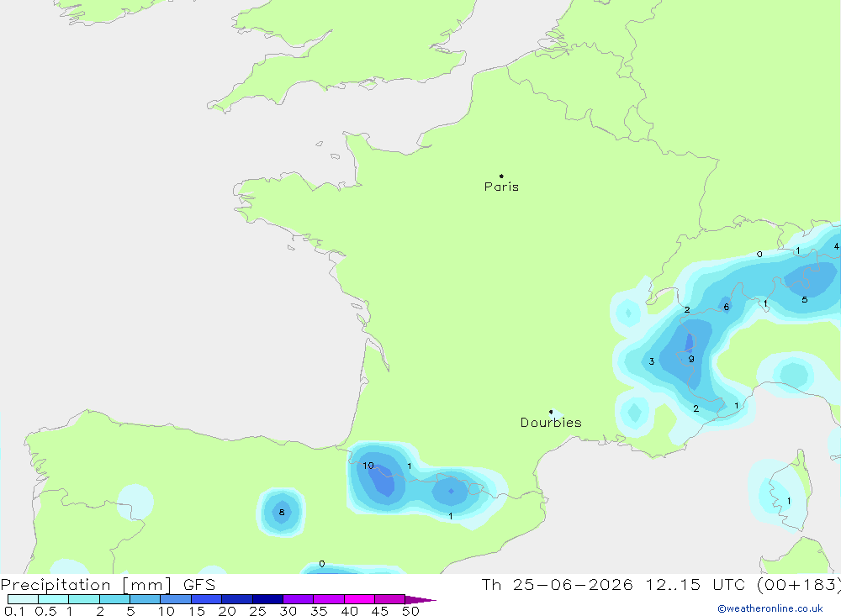Click the legend label 25
The image size is (841, 616).
pos(257,611)
